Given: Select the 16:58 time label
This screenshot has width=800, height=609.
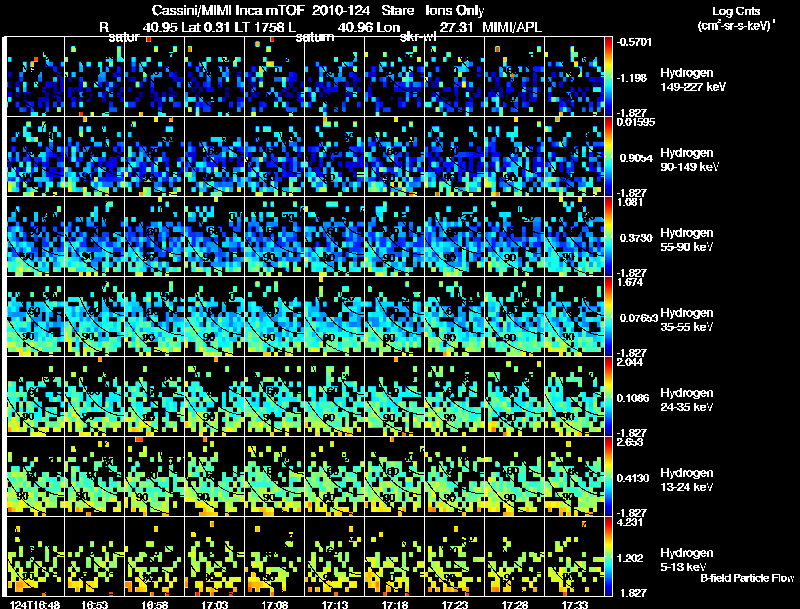Looking at the screenshot, I should click(155, 604).
